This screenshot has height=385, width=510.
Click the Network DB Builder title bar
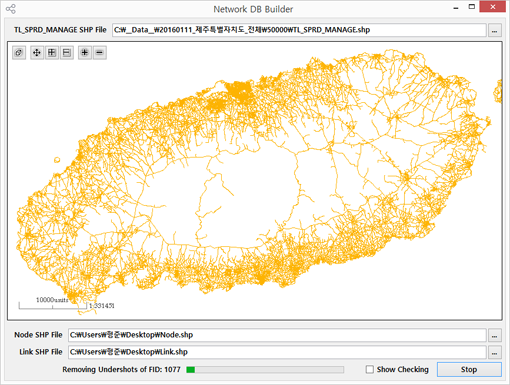253,9
